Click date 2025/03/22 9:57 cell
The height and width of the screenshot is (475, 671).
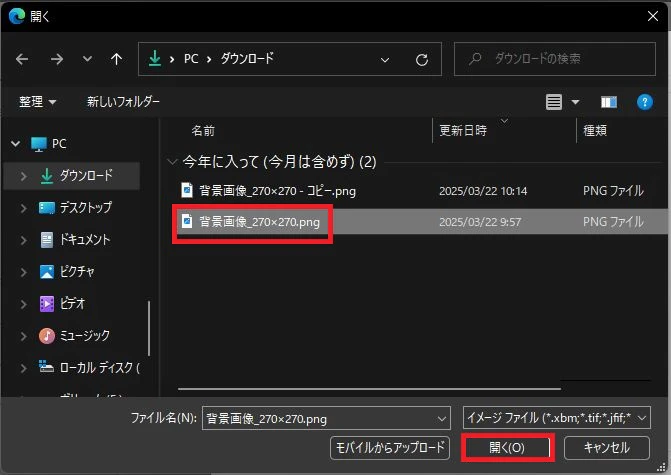click(480, 222)
